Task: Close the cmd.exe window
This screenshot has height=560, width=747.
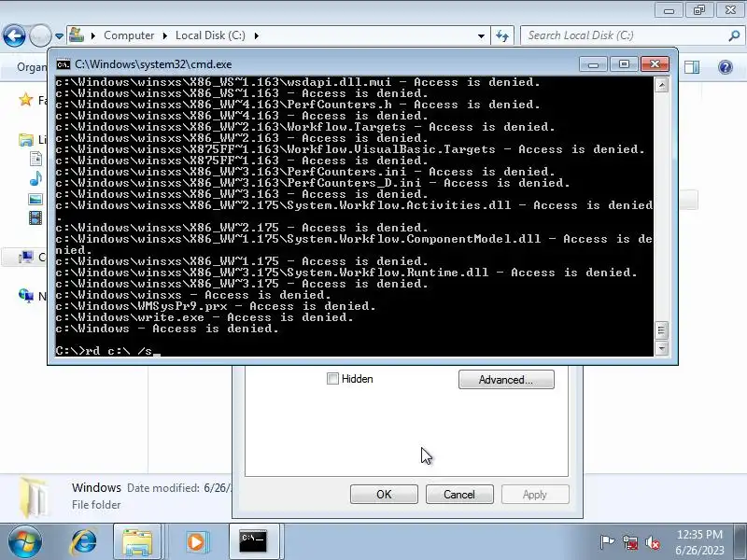Action: click(655, 64)
